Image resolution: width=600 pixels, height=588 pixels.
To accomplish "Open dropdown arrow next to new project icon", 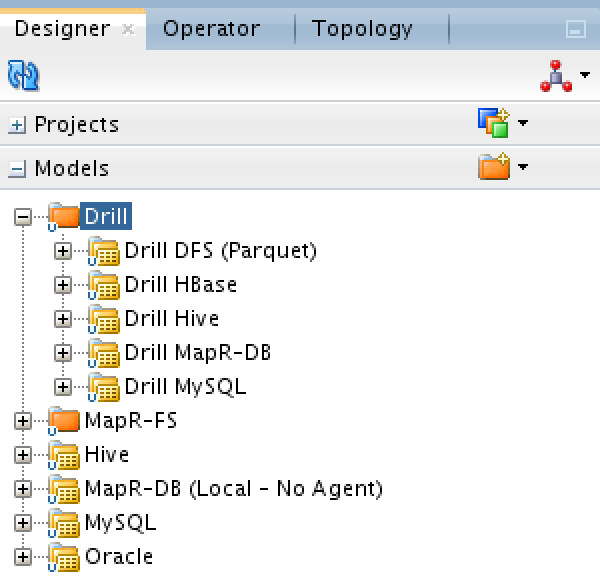I will 523,123.
